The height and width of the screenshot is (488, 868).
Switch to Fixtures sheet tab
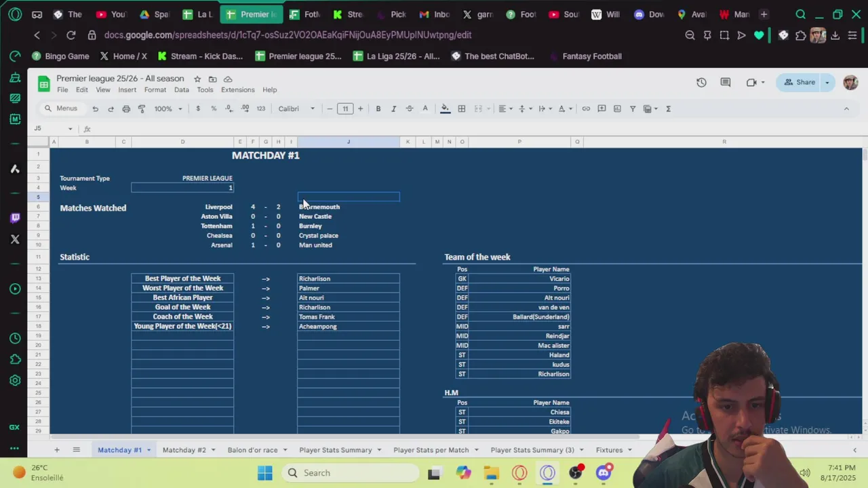609,450
